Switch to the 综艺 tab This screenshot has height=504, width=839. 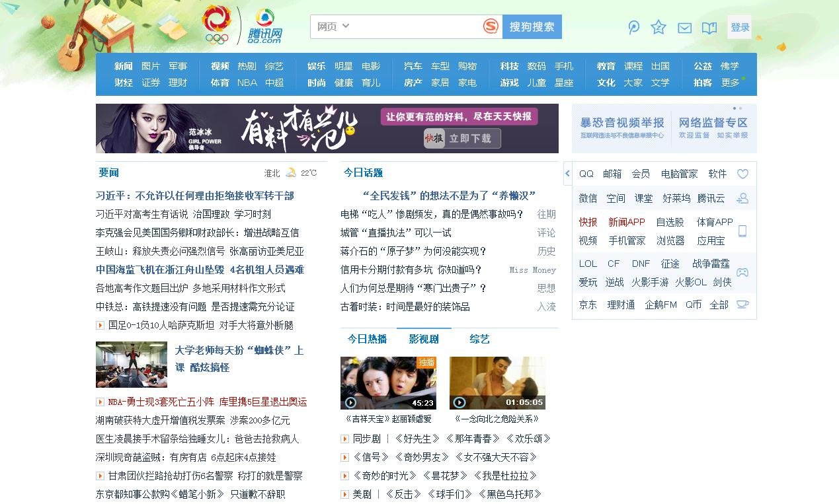coord(479,339)
